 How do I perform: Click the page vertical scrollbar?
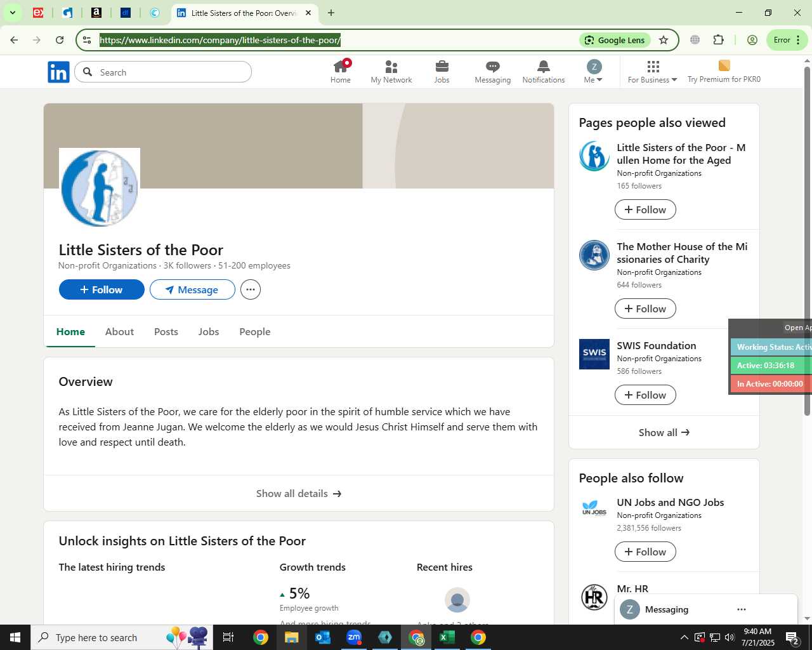[807, 241]
